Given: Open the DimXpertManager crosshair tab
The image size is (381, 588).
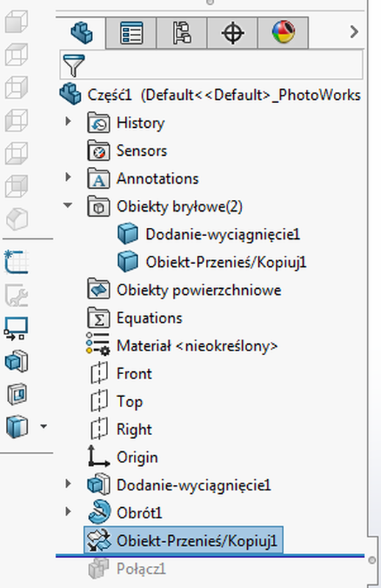Looking at the screenshot, I should (232, 32).
